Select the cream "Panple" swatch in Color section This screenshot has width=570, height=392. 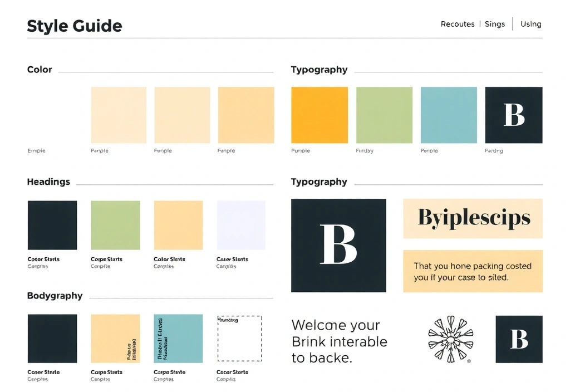click(118, 114)
